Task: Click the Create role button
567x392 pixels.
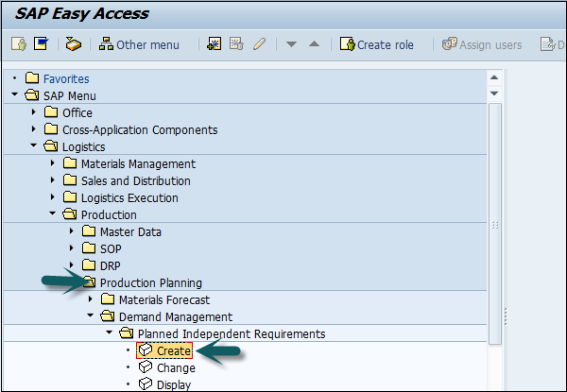Action: pyautogui.click(x=377, y=44)
